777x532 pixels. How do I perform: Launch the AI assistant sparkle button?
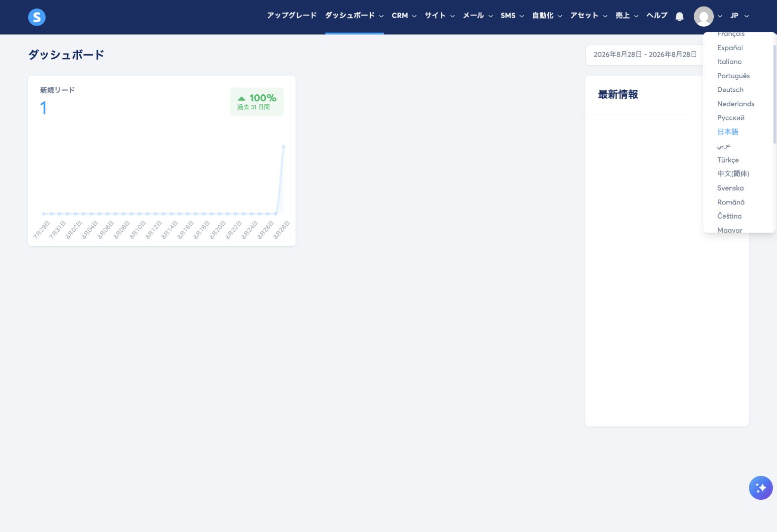[761, 488]
